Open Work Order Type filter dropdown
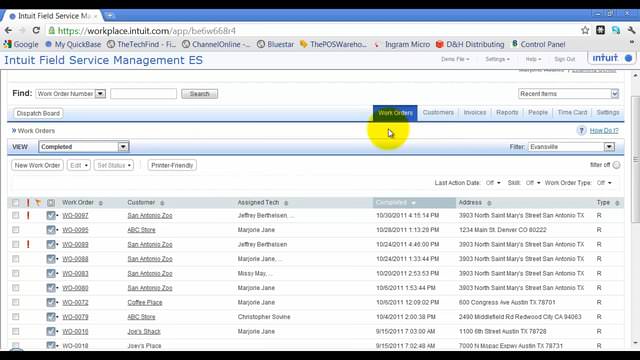Screen dimensions: 640x360 click(604, 183)
